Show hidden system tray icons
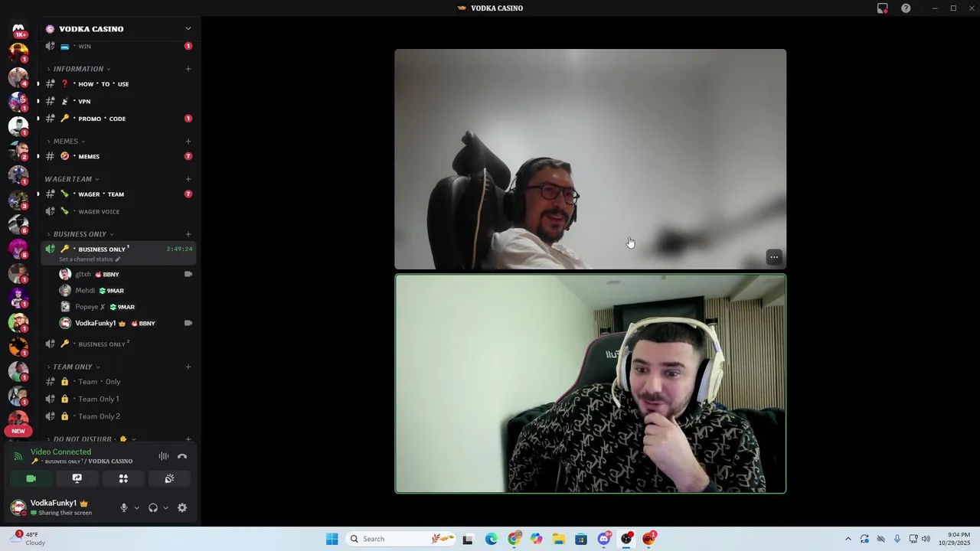The image size is (980, 551). coord(848,539)
